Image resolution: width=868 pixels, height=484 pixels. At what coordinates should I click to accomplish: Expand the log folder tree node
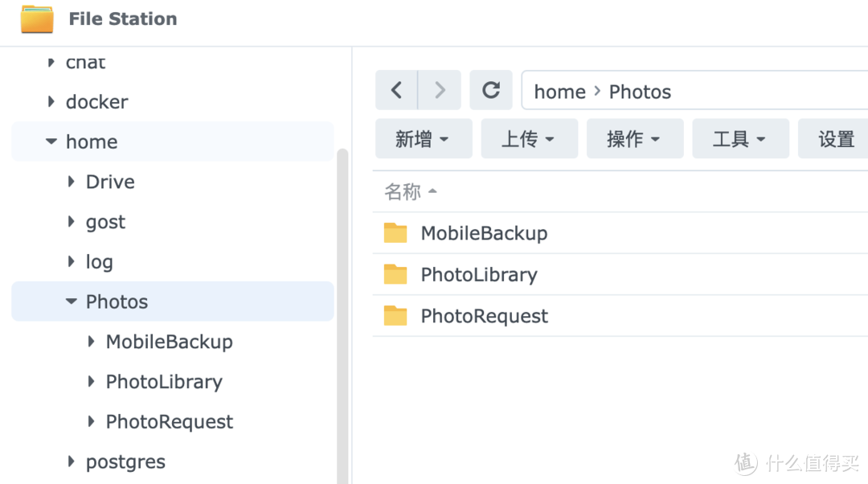tap(71, 261)
